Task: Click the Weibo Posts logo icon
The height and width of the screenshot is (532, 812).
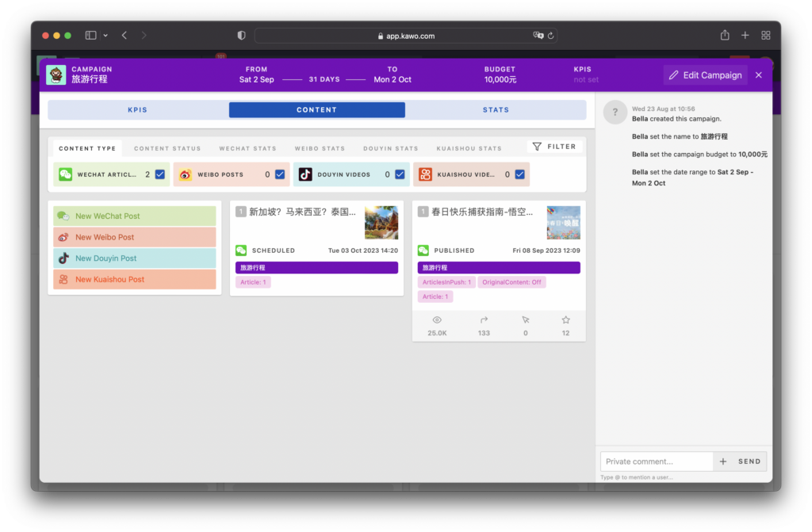Action: click(x=185, y=174)
